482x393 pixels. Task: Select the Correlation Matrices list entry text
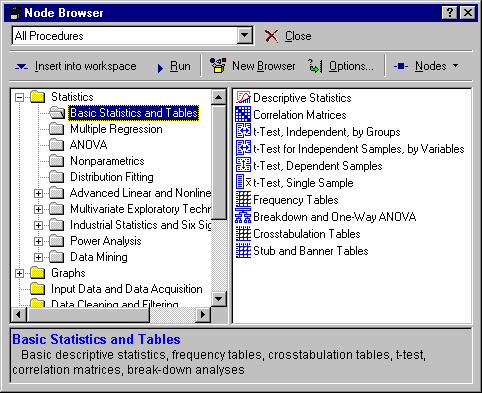[x=300, y=115]
